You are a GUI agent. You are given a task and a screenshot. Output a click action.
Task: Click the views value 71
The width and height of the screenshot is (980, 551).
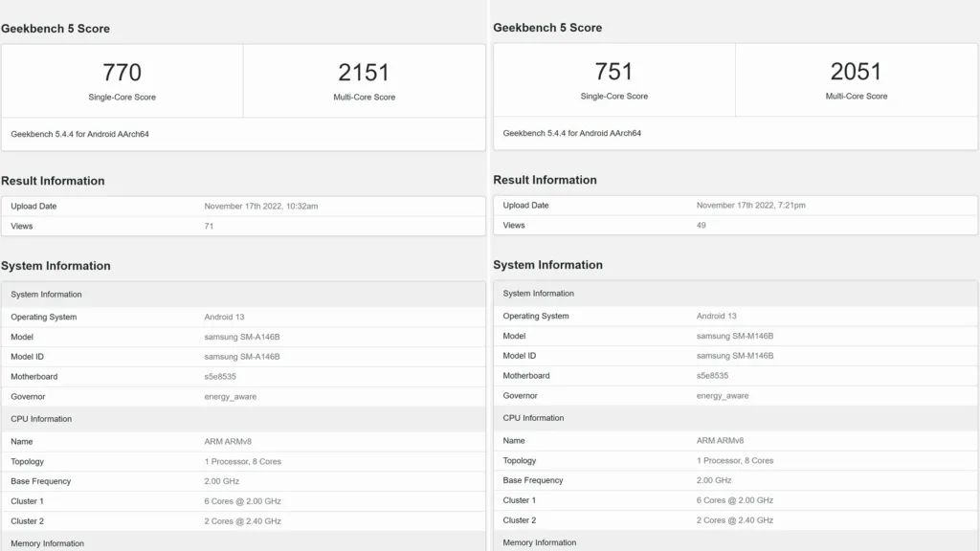(209, 226)
